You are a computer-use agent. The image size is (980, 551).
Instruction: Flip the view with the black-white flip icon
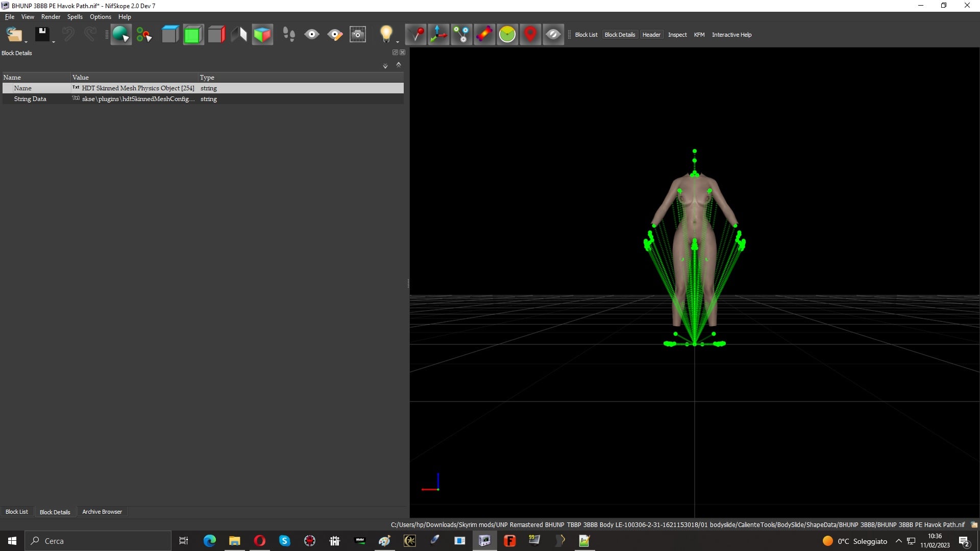pos(239,35)
